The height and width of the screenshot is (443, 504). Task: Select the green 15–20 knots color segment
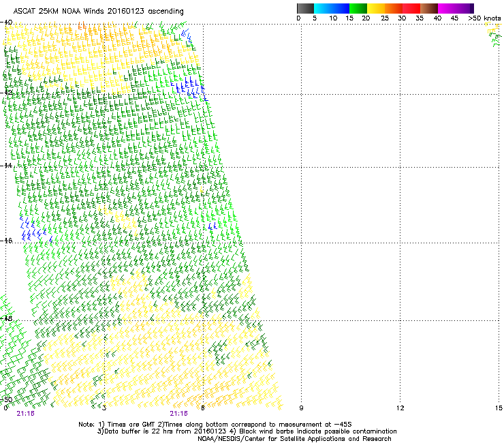[x=358, y=8]
